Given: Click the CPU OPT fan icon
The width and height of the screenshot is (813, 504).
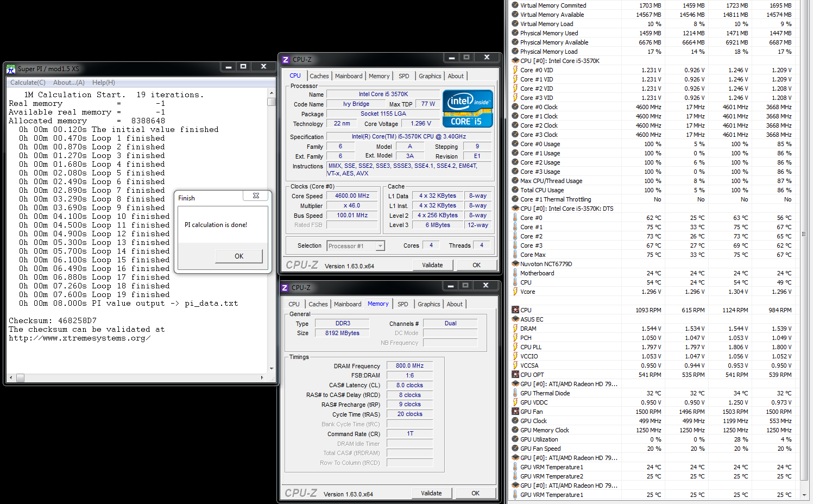Looking at the screenshot, I should pos(515,375).
